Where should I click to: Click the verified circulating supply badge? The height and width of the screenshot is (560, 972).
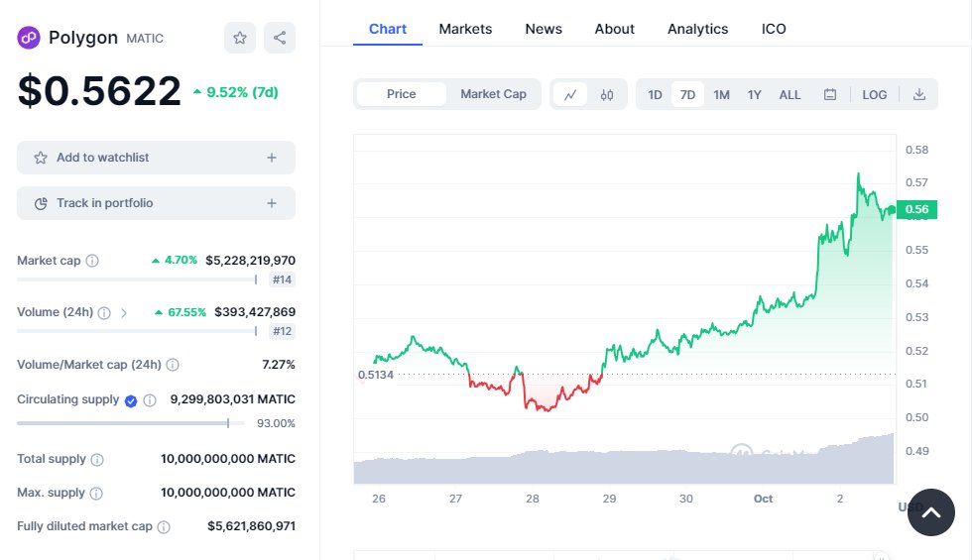coord(131,400)
